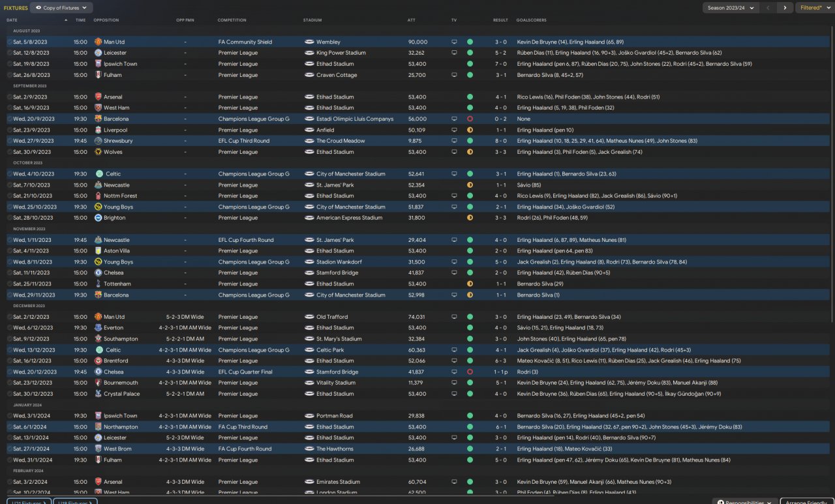This screenshot has height=504, width=835.
Task: Sort by the Att column header
Action: 411,20
